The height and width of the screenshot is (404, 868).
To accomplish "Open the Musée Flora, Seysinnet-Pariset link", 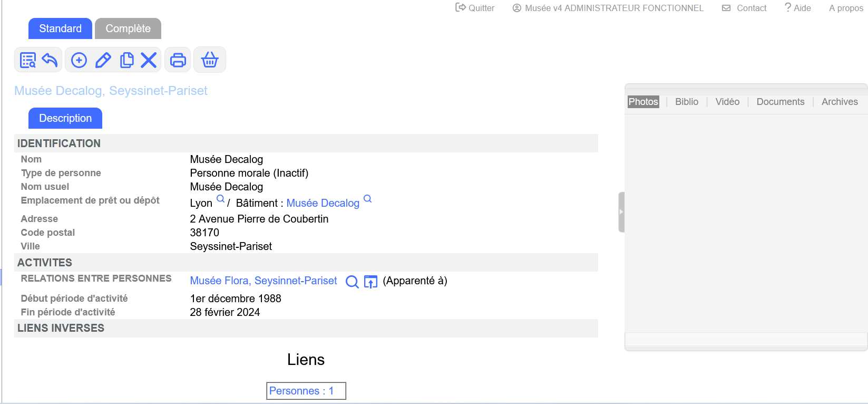I will 264,281.
